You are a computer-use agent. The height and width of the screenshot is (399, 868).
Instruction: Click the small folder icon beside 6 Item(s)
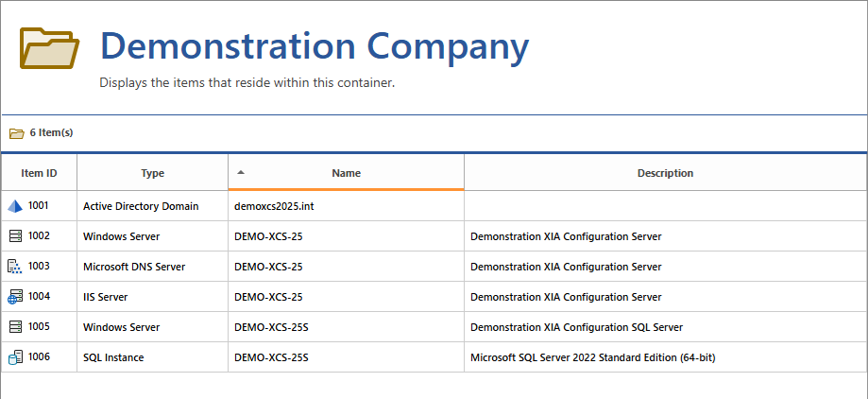tap(16, 133)
